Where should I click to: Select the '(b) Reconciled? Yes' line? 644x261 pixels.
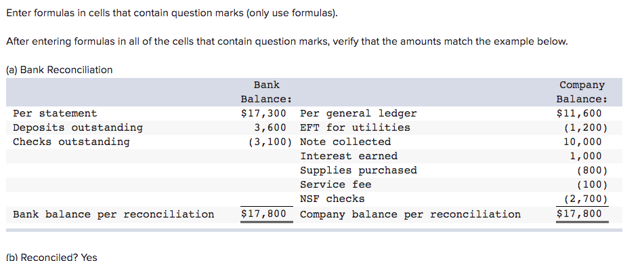click(51, 258)
